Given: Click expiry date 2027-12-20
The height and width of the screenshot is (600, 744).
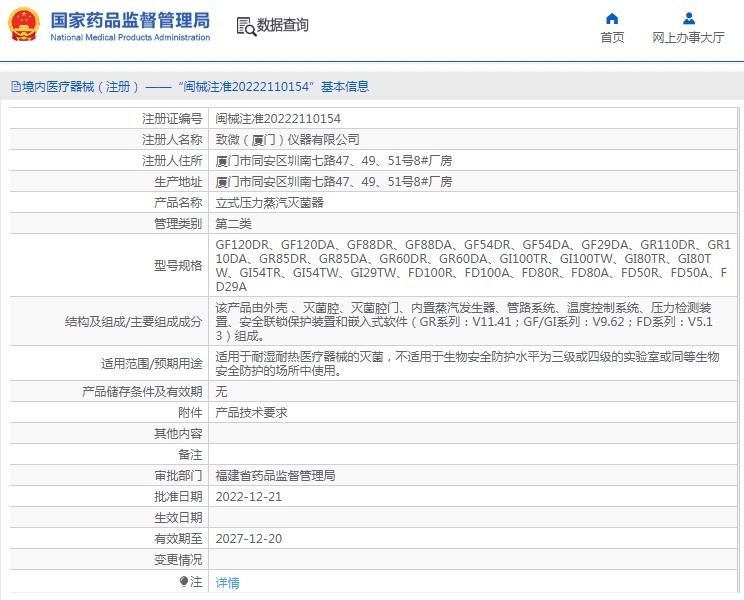Looking at the screenshot, I should pyautogui.click(x=249, y=538).
